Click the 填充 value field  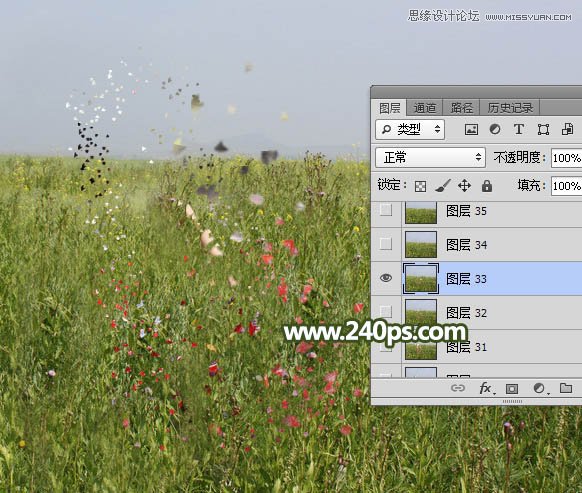click(566, 186)
